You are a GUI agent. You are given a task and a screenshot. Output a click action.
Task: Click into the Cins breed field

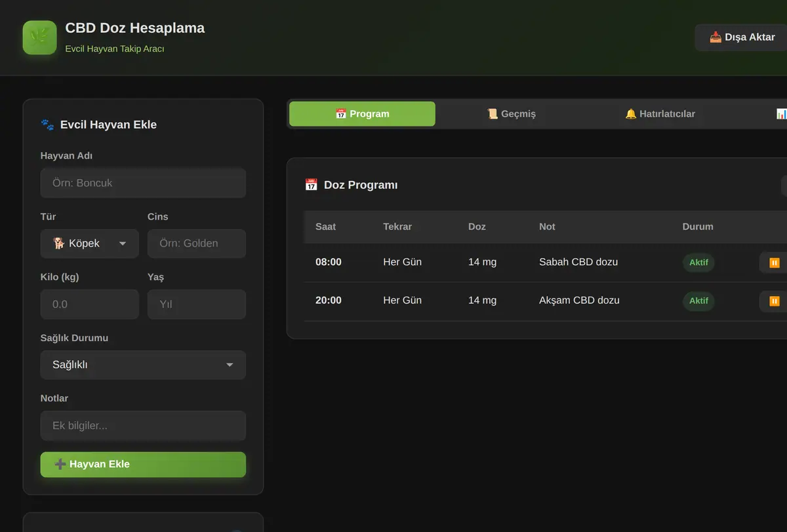click(x=197, y=243)
